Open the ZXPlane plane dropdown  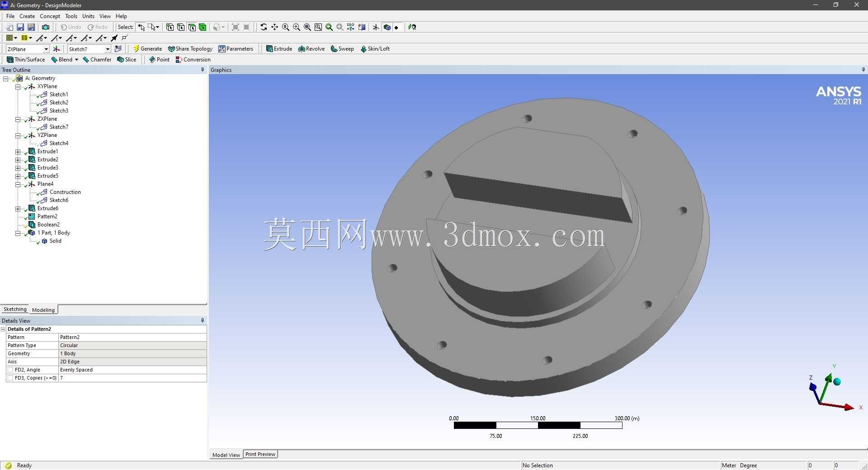(46, 49)
